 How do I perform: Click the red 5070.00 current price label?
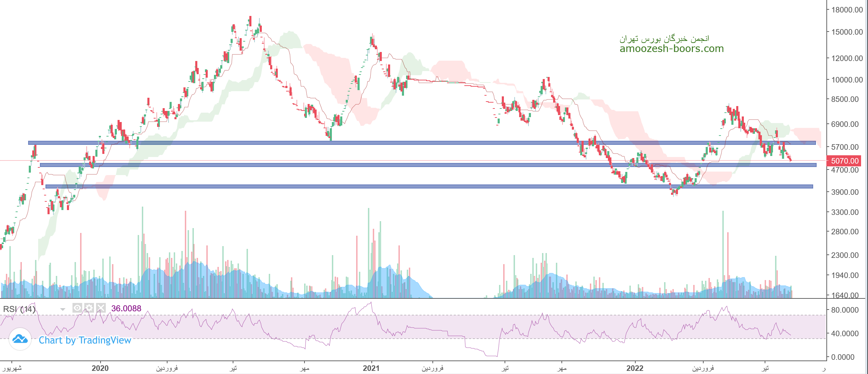coord(844,161)
